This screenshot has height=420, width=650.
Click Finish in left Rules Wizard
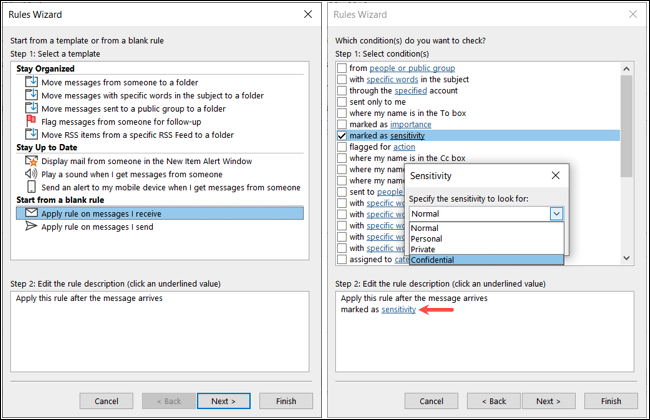(x=286, y=401)
